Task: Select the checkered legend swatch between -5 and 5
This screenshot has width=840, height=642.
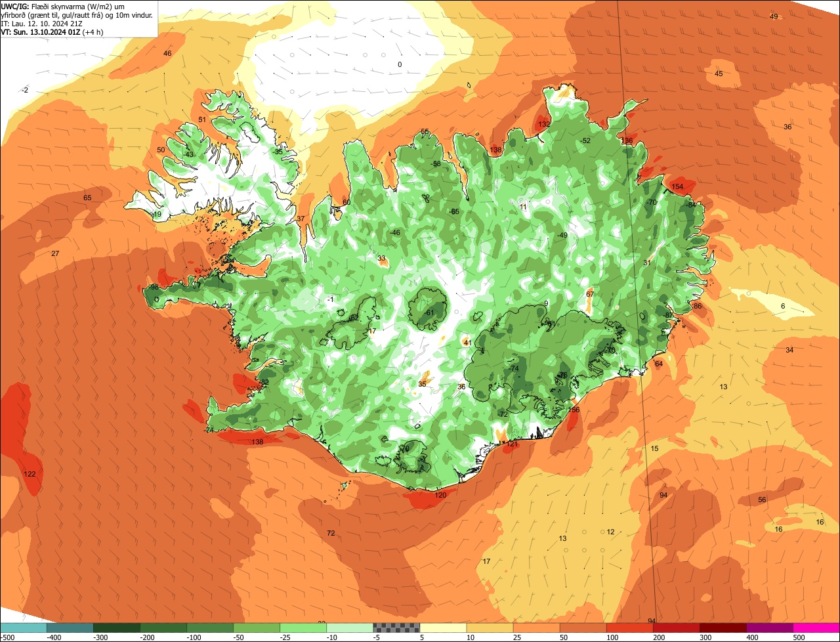Action: (396, 628)
